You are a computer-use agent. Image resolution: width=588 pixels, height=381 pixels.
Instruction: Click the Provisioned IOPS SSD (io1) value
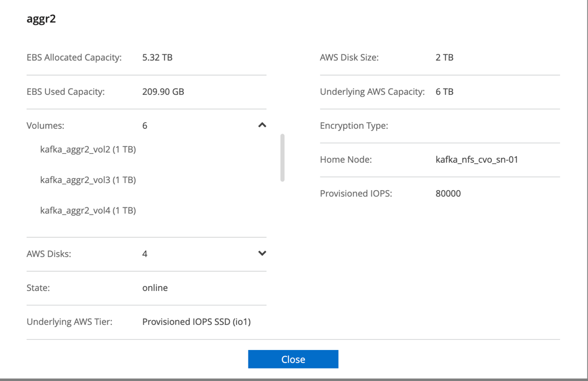point(196,321)
